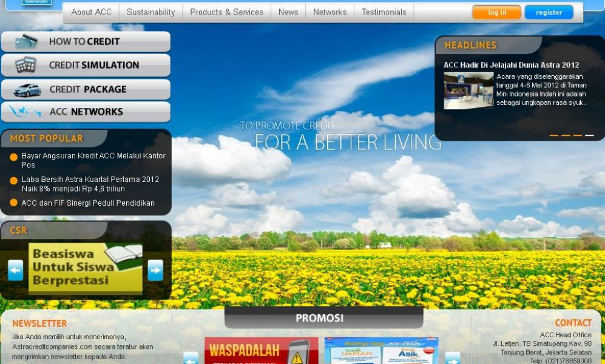605x364 pixels.
Task: Click the Newsletter heading
Action: tap(39, 323)
